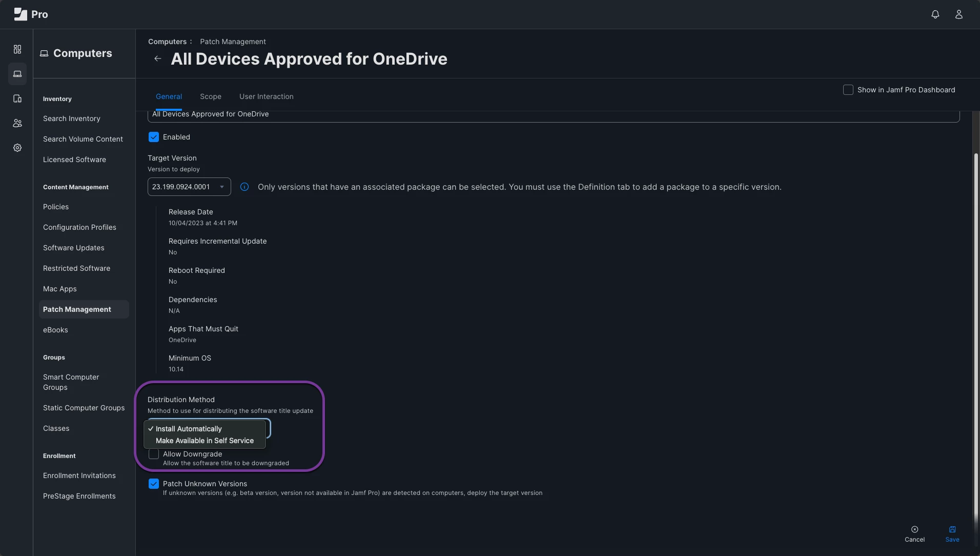The width and height of the screenshot is (980, 556).
Task: Open Static Computer Groups
Action: point(84,408)
